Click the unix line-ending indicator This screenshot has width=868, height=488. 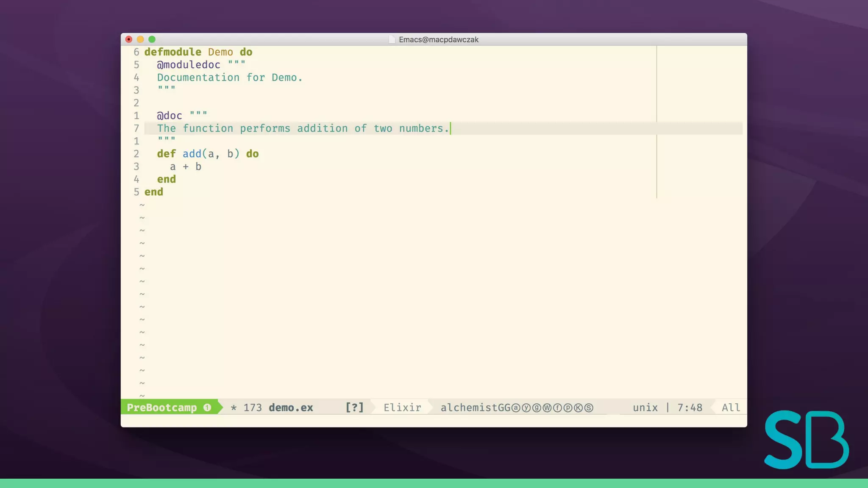pyautogui.click(x=645, y=408)
